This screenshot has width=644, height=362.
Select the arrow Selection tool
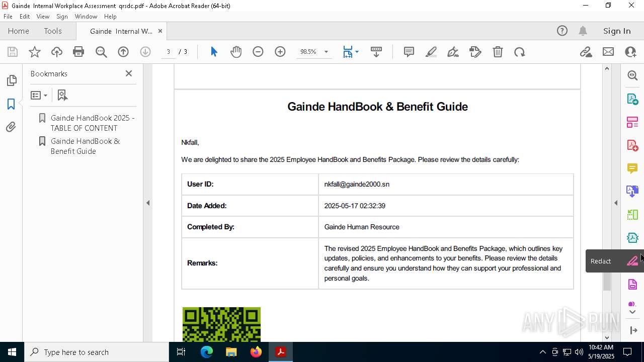(214, 52)
